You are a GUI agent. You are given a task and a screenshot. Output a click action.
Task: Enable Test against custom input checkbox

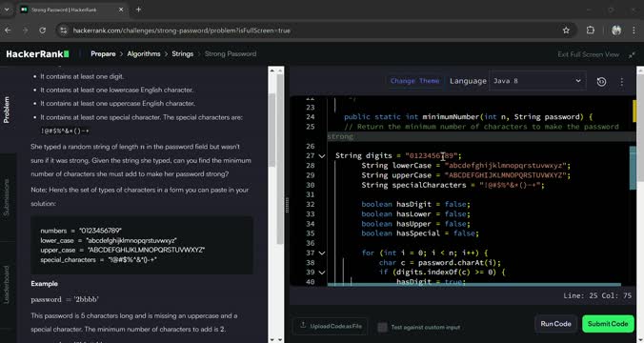(382, 327)
